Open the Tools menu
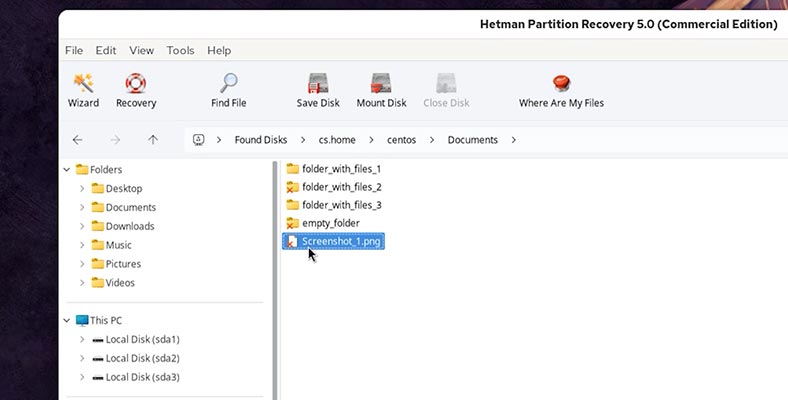 (180, 50)
